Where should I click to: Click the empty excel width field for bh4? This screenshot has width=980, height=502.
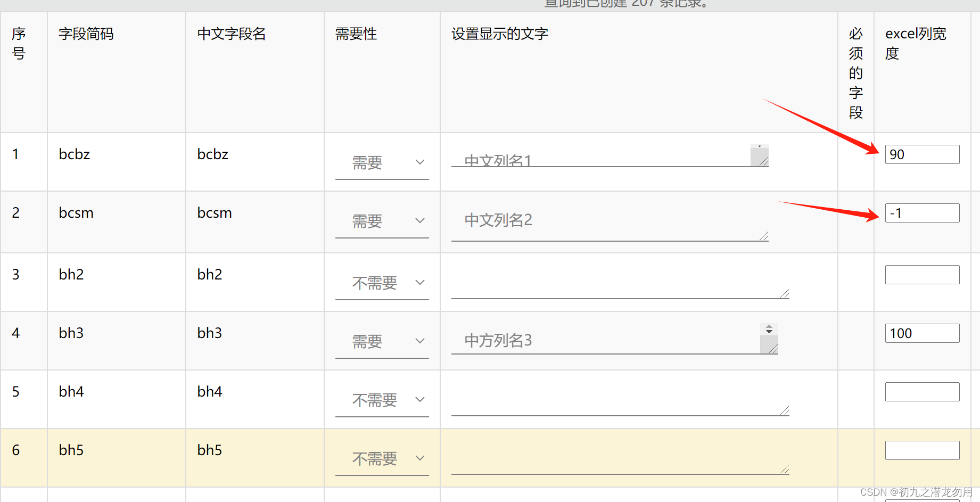[922, 392]
